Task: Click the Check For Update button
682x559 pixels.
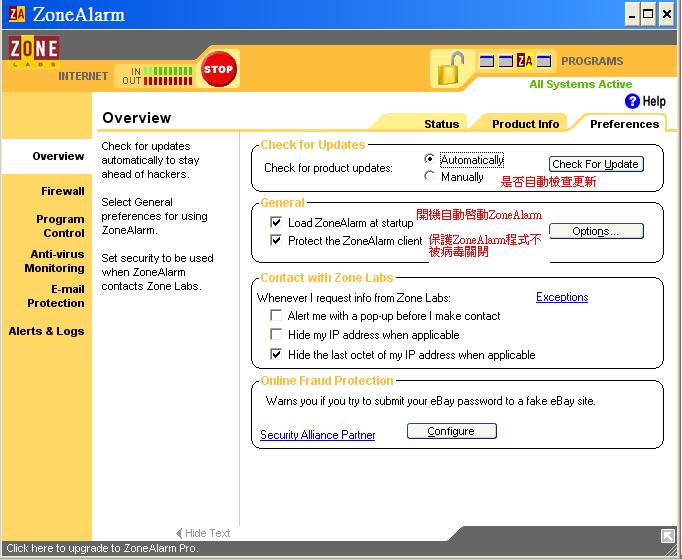Action: [x=596, y=164]
